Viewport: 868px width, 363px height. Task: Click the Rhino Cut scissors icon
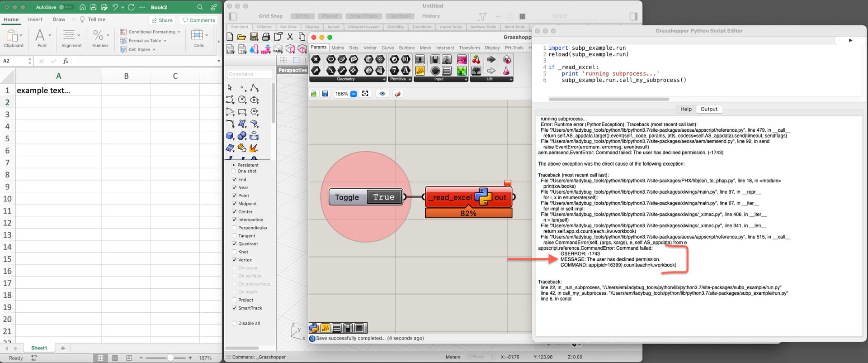[x=290, y=37]
